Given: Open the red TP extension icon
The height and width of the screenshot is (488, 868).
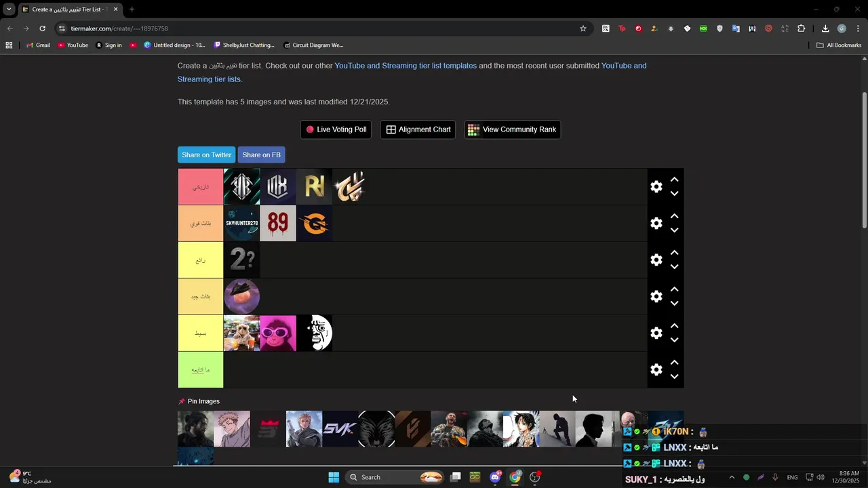Looking at the screenshot, I should 622,28.
